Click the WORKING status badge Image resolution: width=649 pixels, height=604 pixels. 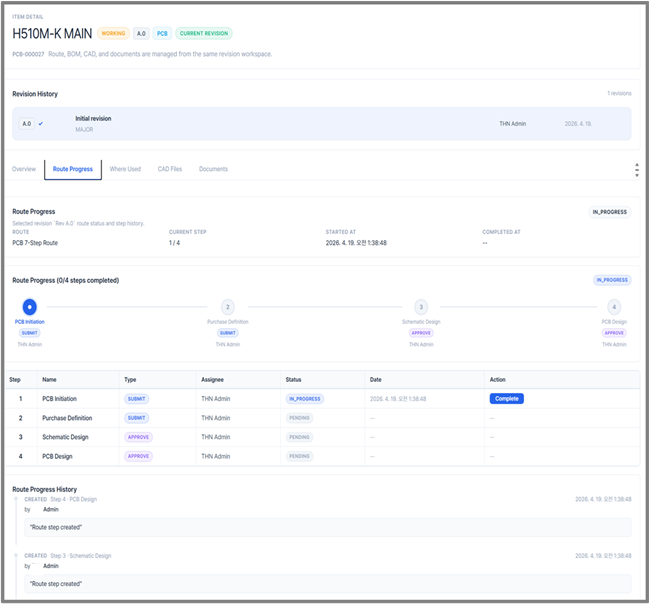[x=113, y=33]
